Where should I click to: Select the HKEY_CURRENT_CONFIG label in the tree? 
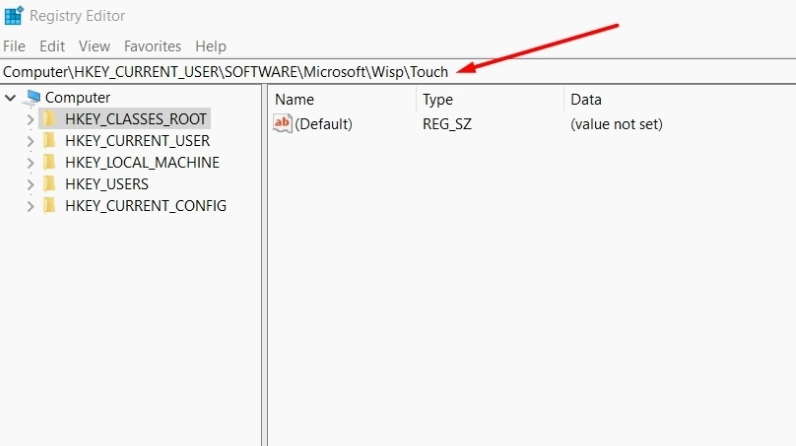coord(145,206)
